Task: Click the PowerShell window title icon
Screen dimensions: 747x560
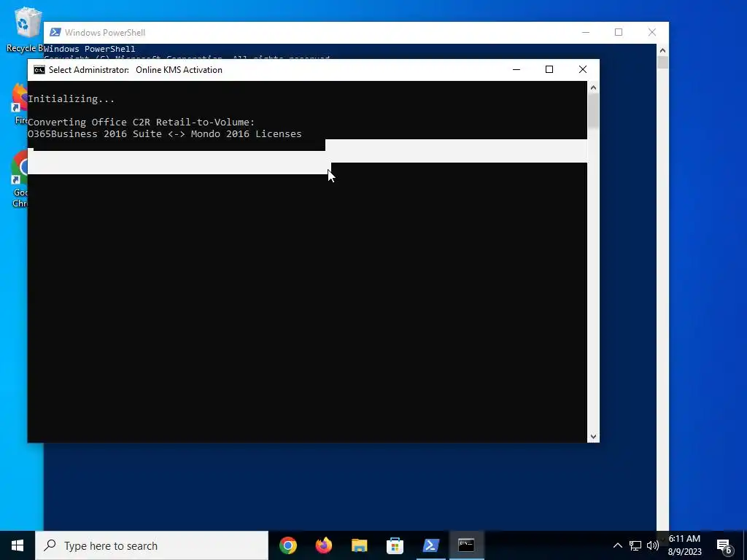Action: 55,32
